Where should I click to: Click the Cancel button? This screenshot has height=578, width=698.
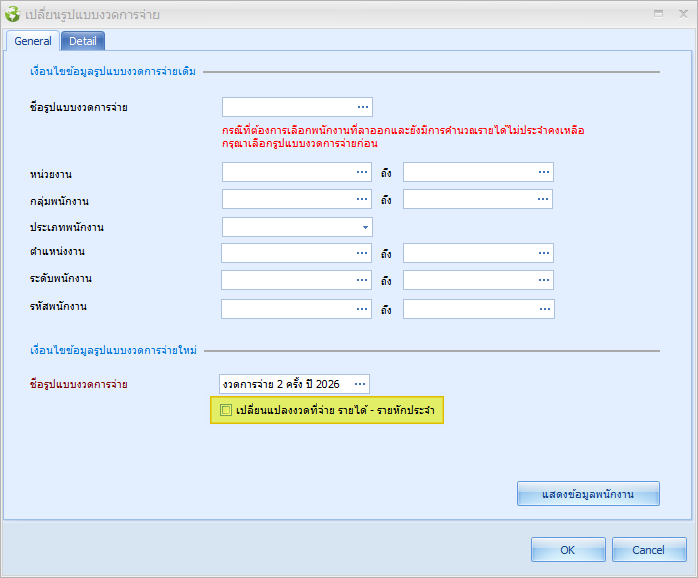[648, 550]
